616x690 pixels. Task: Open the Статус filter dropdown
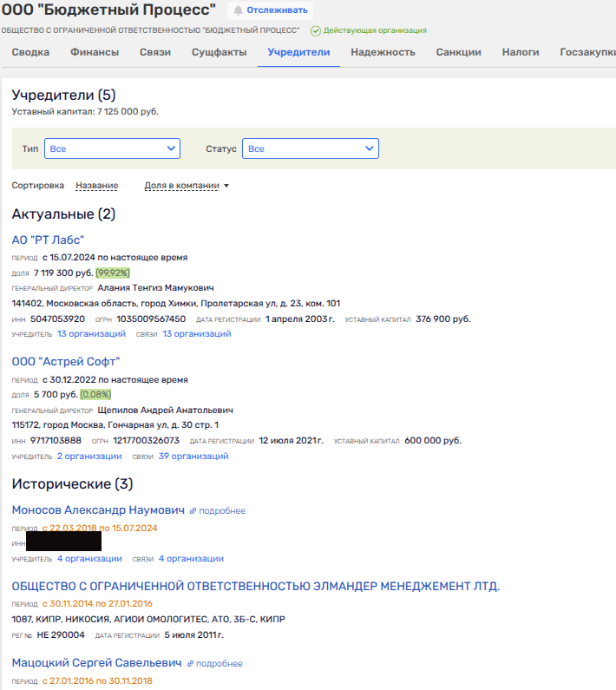(310, 149)
